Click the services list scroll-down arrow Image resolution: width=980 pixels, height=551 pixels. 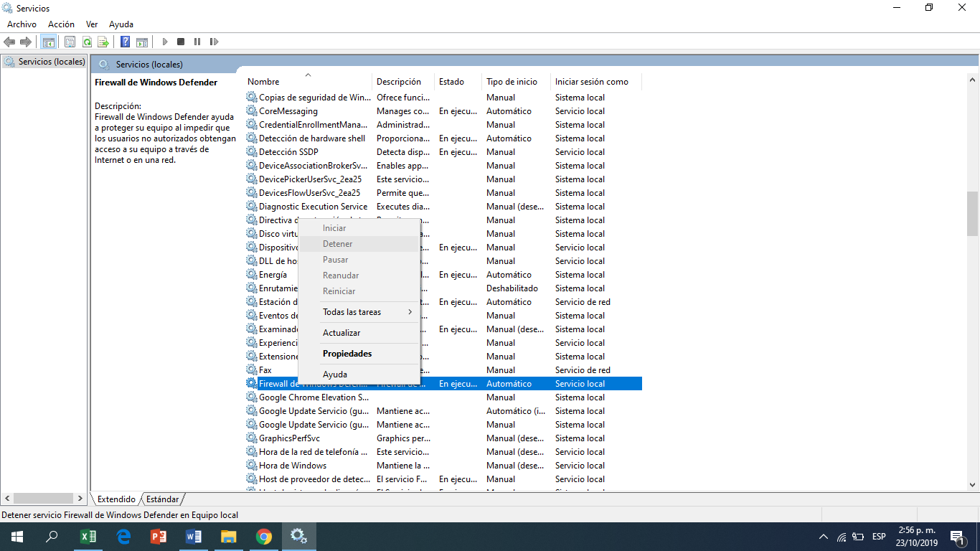(972, 485)
